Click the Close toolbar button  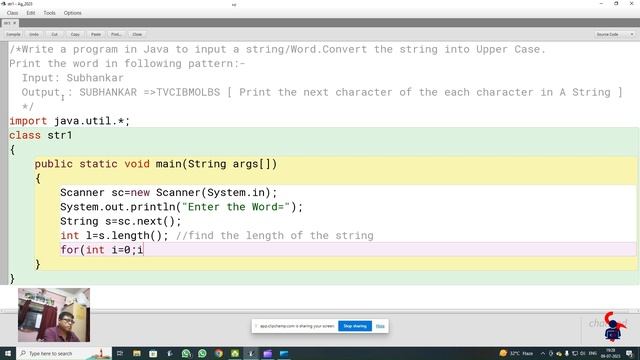click(x=137, y=35)
